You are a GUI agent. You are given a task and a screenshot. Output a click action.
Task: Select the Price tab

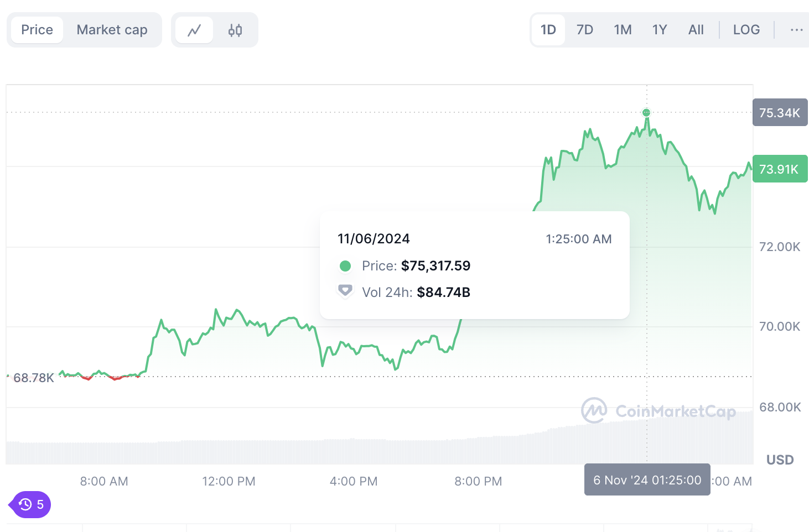pos(37,30)
